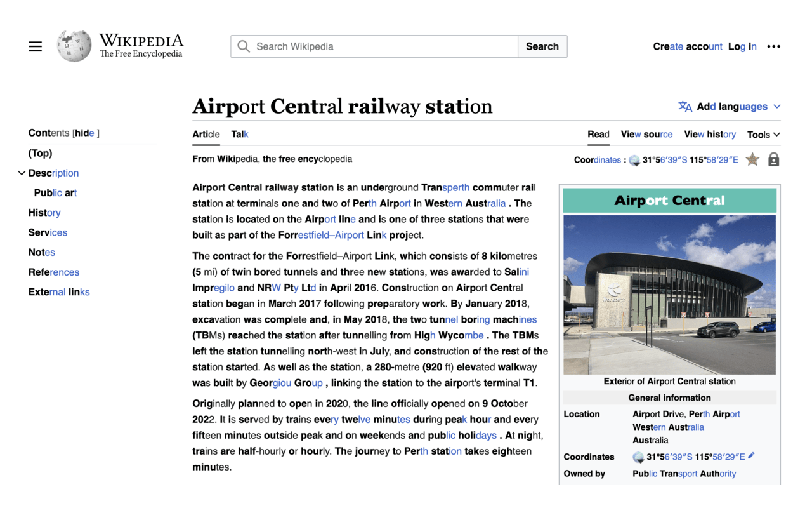Click the globe icon in infobox coordinates
The height and width of the screenshot is (508, 812).
tap(638, 457)
